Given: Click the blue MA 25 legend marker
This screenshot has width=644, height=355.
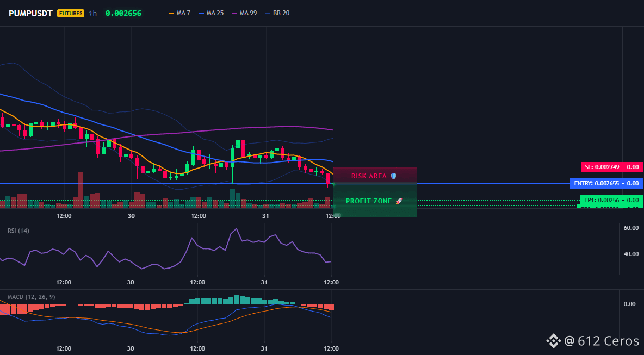Looking at the screenshot, I should click(x=201, y=13).
